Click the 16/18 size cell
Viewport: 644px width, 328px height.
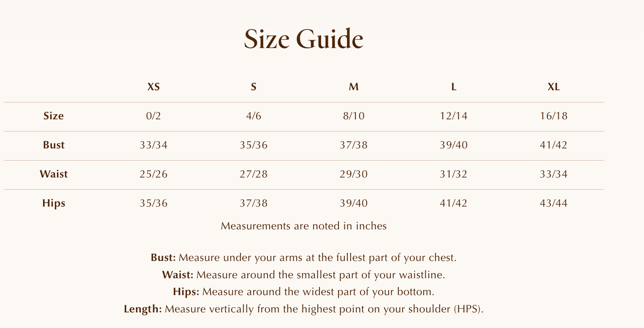click(554, 116)
